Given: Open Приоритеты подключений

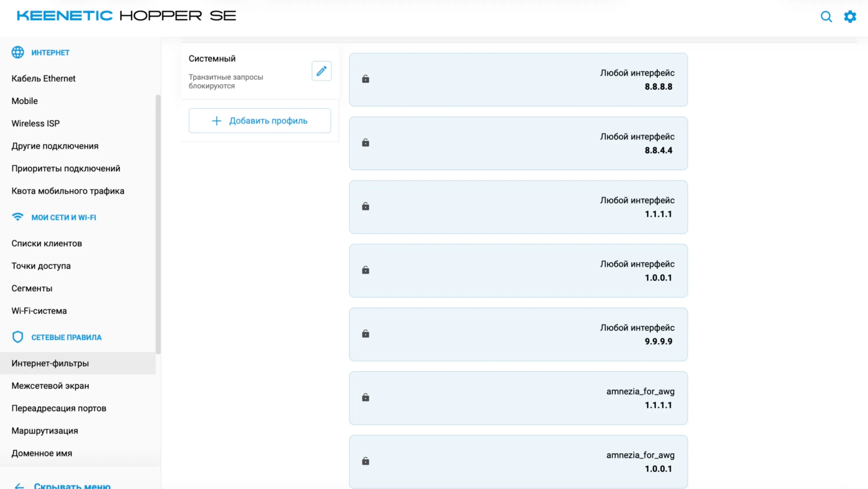Looking at the screenshot, I should tap(66, 169).
